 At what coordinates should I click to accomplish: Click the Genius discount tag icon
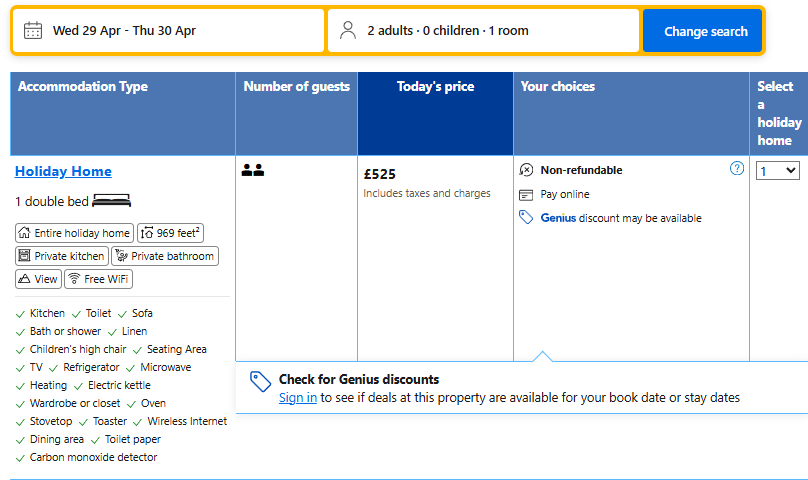(x=527, y=218)
